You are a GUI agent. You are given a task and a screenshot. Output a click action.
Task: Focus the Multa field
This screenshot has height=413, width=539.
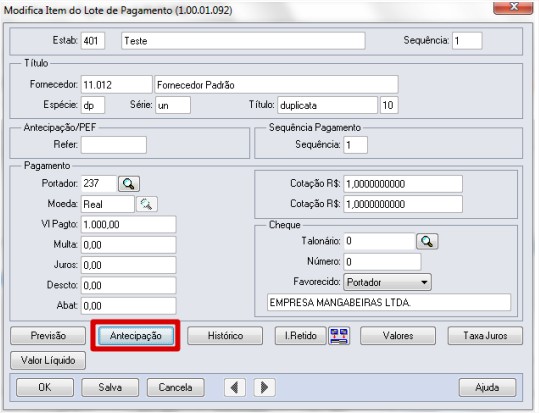click(129, 245)
